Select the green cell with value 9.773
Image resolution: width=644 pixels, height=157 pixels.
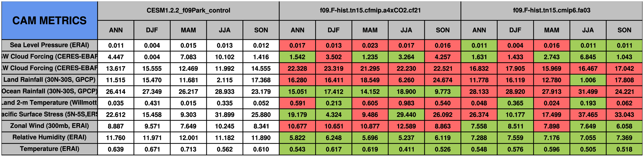443,91
